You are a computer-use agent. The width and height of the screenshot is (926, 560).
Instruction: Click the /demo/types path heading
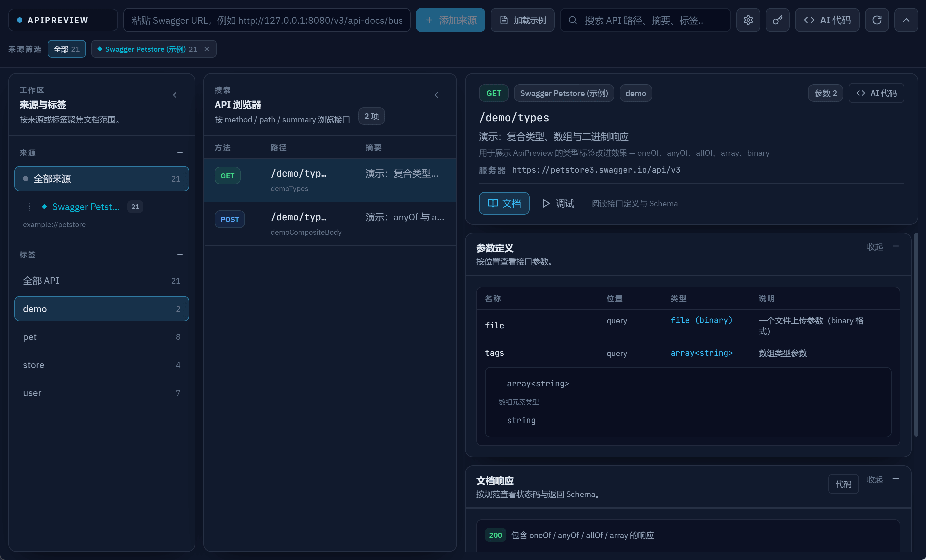(x=514, y=118)
